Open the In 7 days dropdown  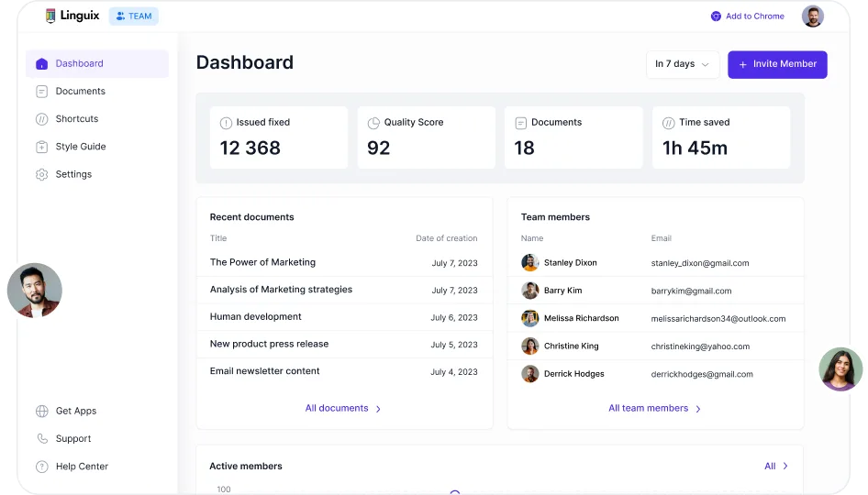point(683,64)
